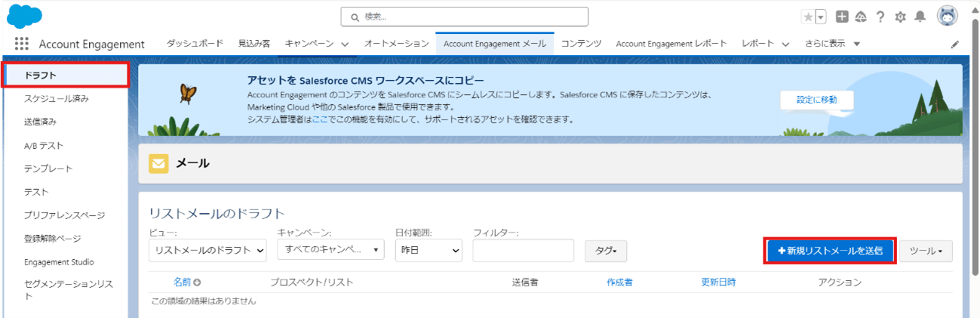Select テスト in the sidebar
The image size is (980, 318).
pyautogui.click(x=36, y=192)
